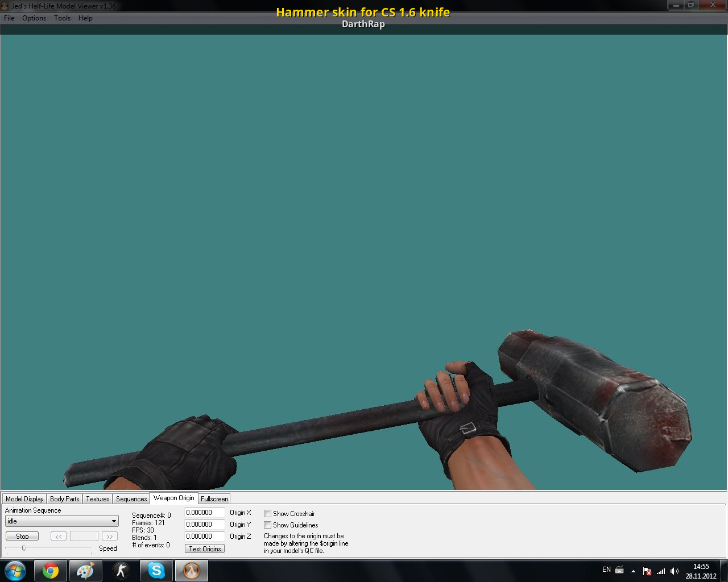Enable the Show Guidelines checkbox
The image size is (728, 582).
pyautogui.click(x=267, y=525)
